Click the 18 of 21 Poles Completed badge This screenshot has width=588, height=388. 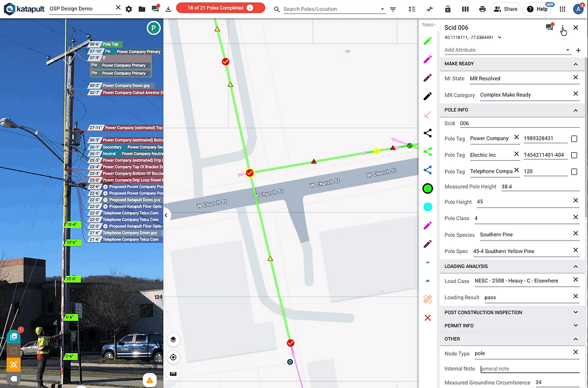coord(221,8)
